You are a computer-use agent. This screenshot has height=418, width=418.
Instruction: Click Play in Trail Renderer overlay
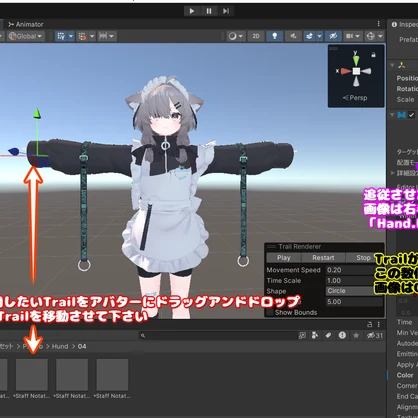pos(284,258)
